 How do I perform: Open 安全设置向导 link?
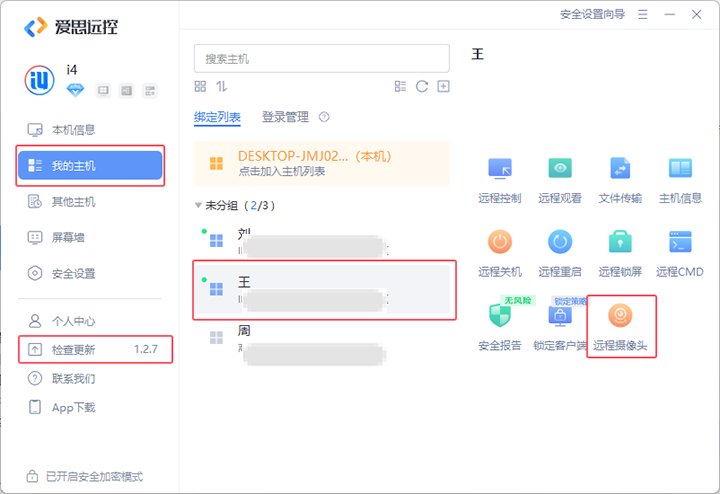[592, 14]
